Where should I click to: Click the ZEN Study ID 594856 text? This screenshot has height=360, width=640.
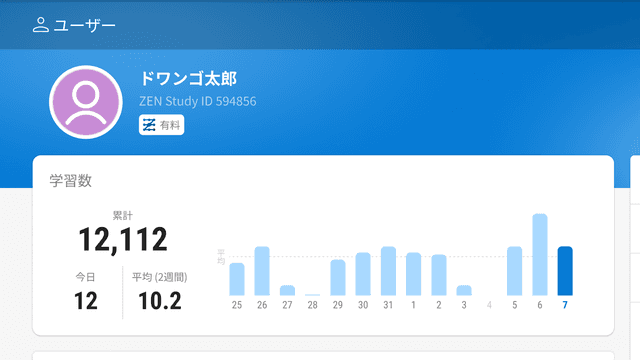click(198, 101)
